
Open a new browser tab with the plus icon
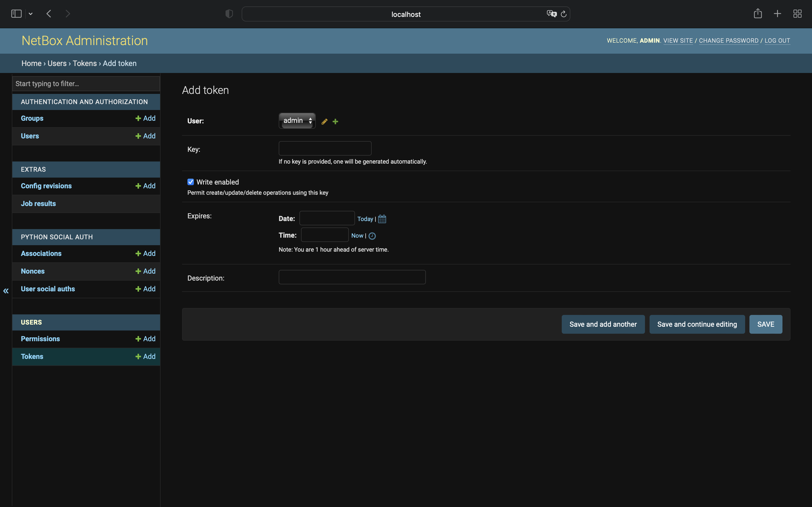click(x=777, y=13)
